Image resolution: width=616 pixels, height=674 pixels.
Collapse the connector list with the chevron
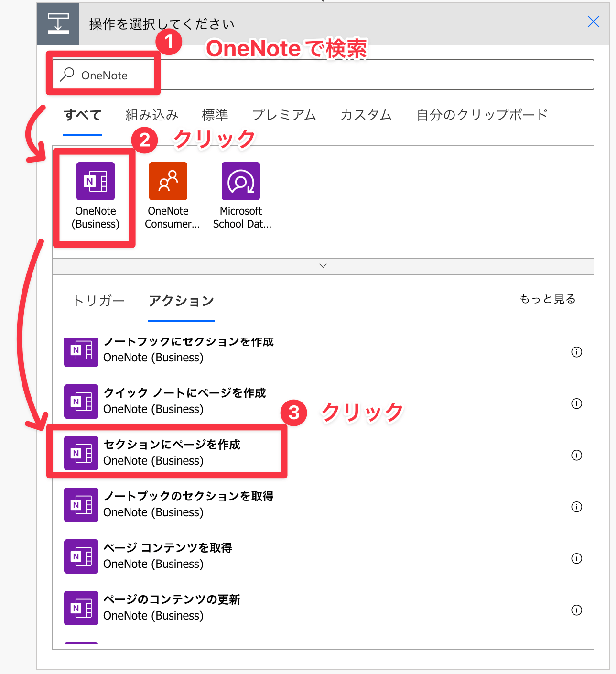pos(323,266)
